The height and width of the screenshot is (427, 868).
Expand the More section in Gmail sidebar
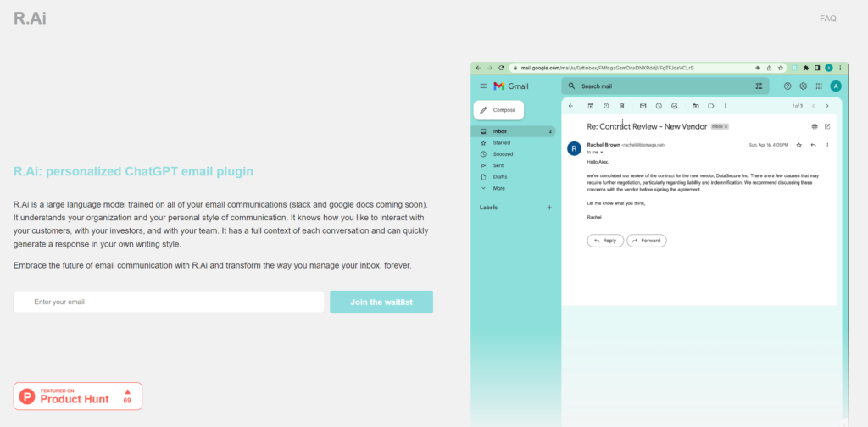(498, 188)
